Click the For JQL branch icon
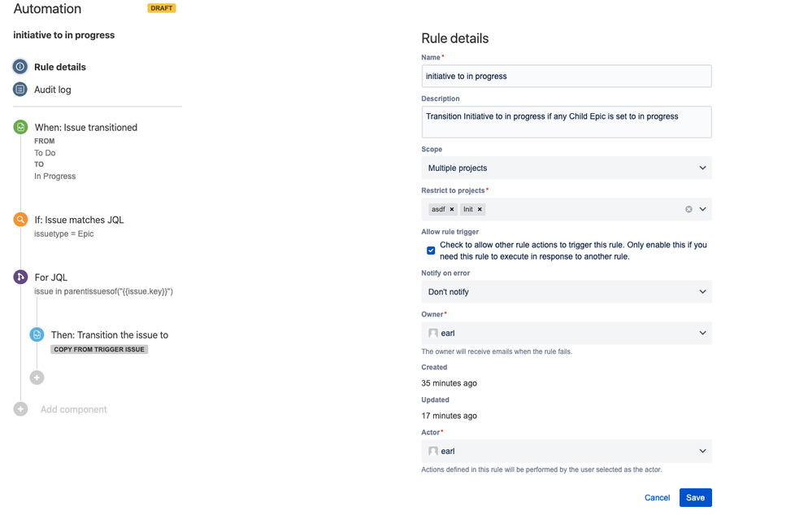 pyautogui.click(x=19, y=277)
